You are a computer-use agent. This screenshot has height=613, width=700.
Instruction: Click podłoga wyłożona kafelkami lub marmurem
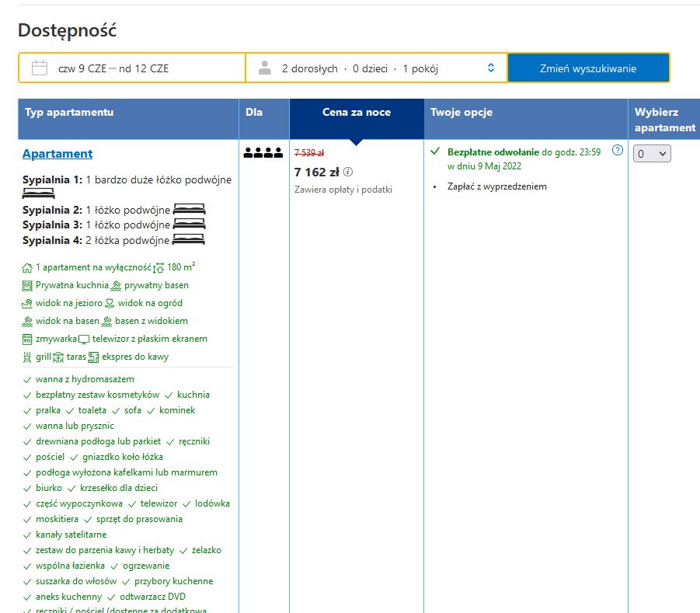[127, 472]
